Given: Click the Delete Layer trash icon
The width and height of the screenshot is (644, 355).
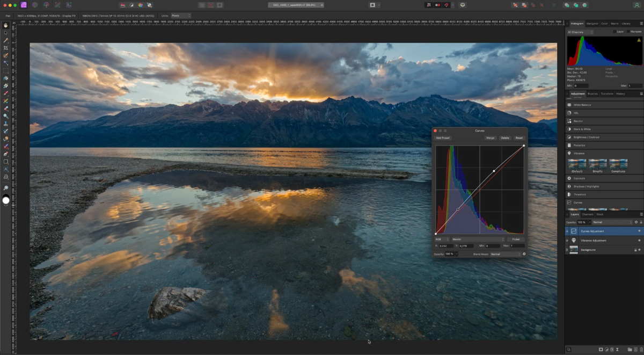Looking at the screenshot, I should click(640, 350).
